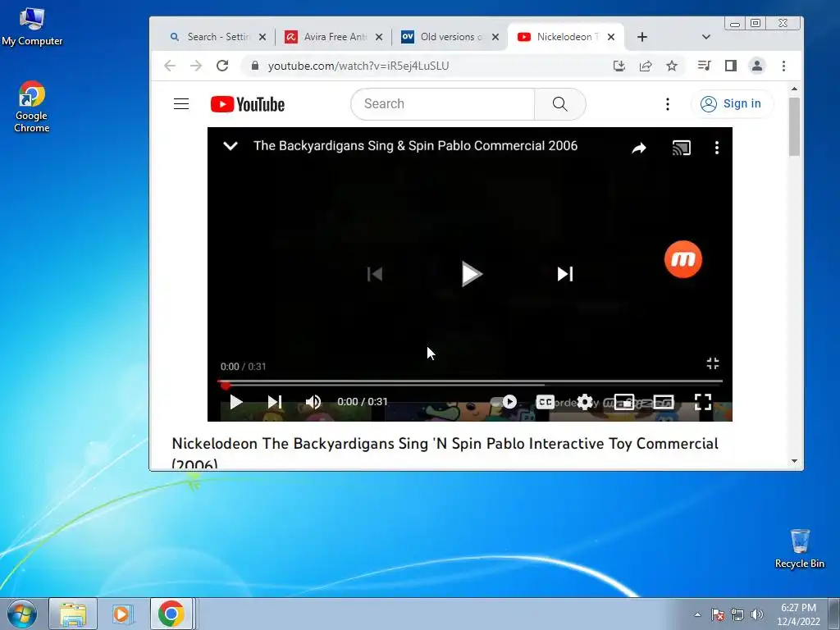Share this page from address bar
The image size is (840, 630).
646,66
